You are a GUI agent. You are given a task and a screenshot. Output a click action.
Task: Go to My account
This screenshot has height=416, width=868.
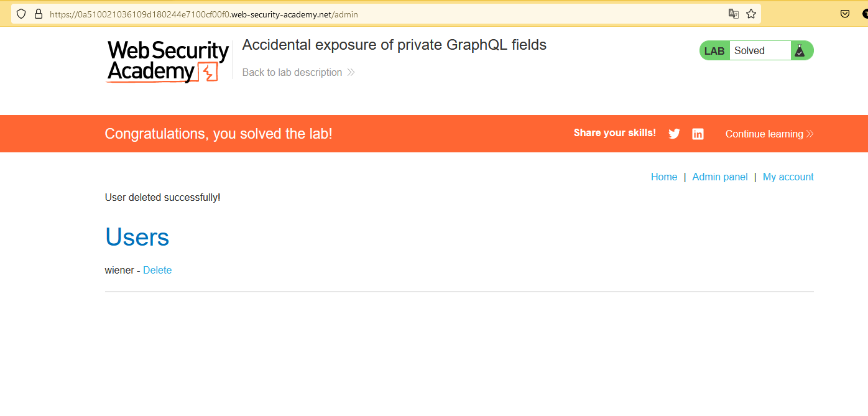pyautogui.click(x=788, y=177)
